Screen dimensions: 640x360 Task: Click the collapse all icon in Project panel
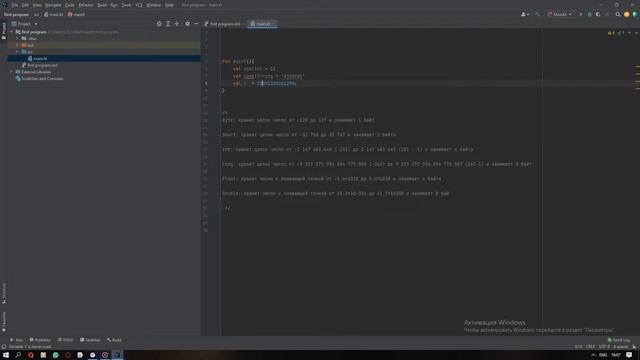click(177, 24)
